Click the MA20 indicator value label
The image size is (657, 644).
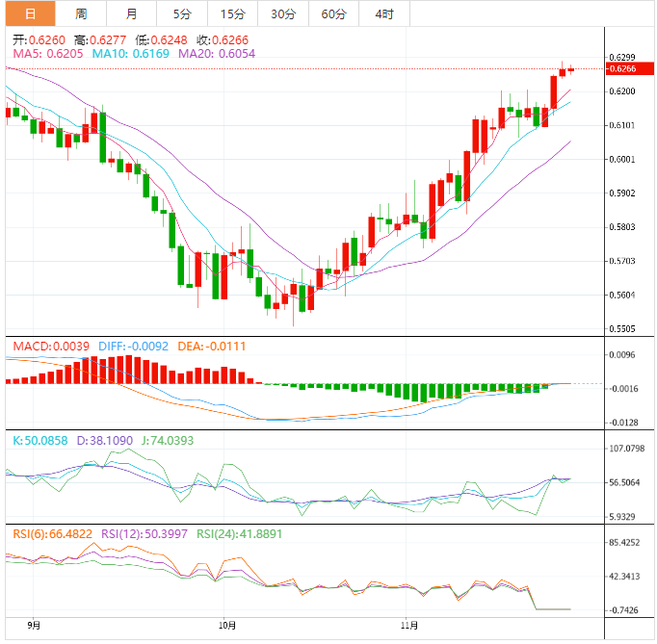pyautogui.click(x=217, y=55)
